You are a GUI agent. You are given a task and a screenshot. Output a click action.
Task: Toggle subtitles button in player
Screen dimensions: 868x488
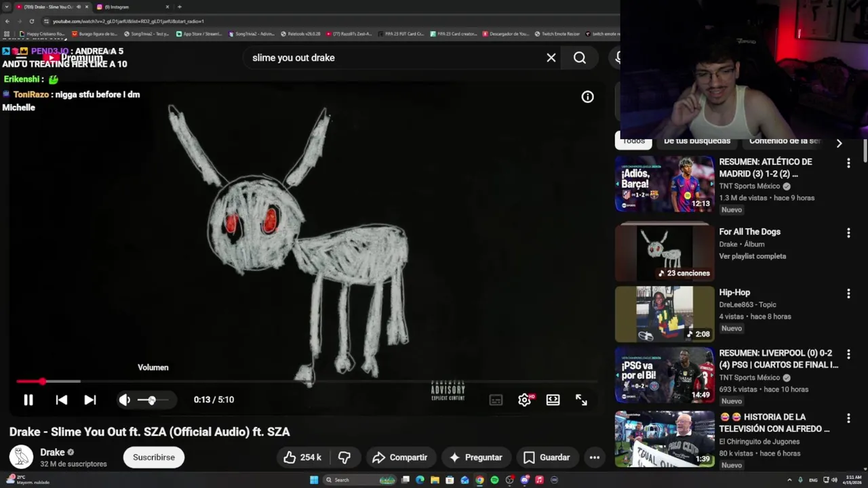click(496, 400)
